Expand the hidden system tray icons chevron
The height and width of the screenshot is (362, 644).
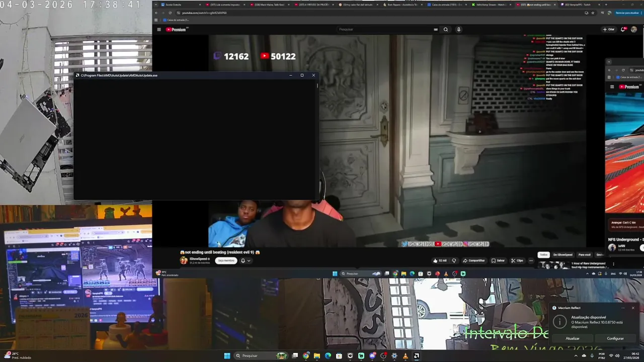(x=576, y=355)
